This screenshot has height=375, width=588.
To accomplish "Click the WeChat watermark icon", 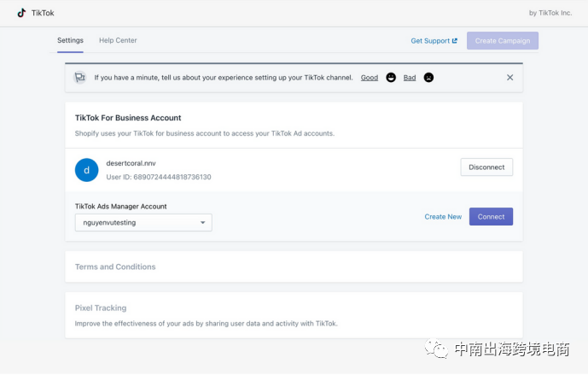I will click(436, 349).
